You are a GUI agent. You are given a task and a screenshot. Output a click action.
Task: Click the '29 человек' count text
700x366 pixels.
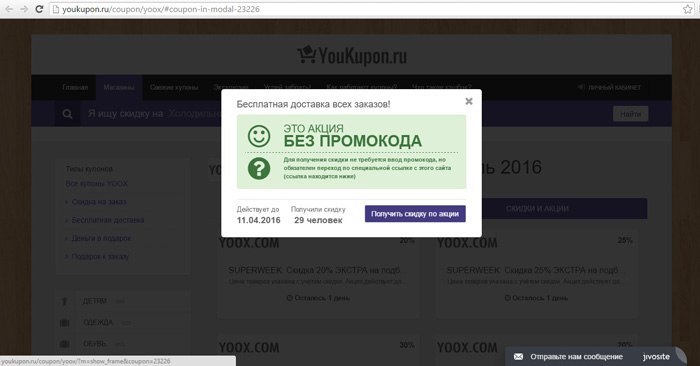318,220
